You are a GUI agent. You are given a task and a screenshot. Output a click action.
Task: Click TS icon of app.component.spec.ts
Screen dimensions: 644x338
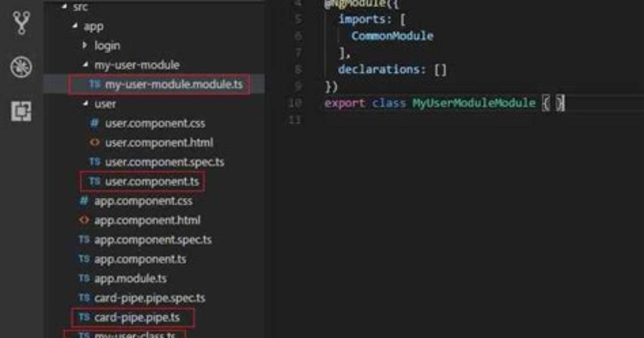click(x=84, y=239)
